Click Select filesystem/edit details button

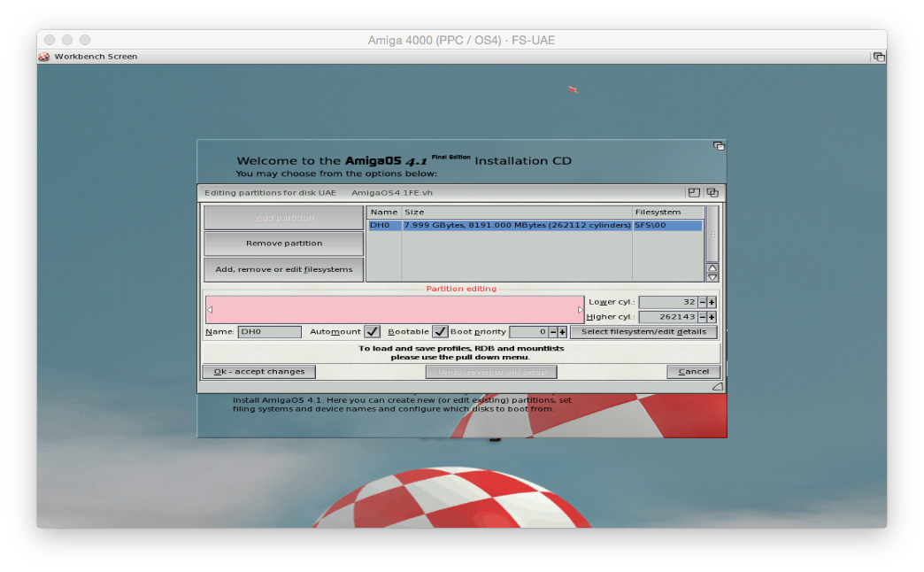[x=643, y=332]
